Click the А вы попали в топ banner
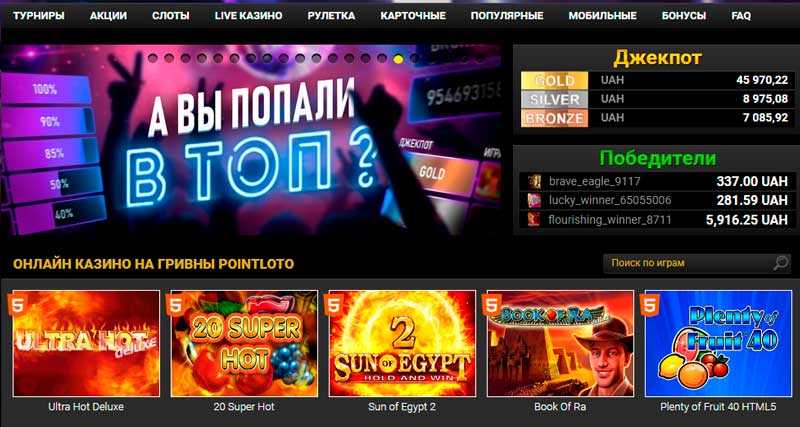Image resolution: width=800 pixels, height=427 pixels. (x=251, y=140)
